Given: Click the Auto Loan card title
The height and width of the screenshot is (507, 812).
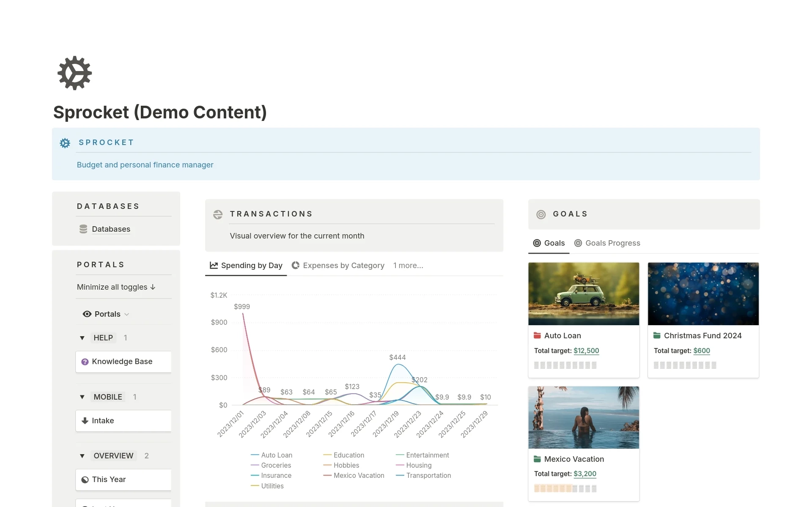Looking at the screenshot, I should 562,336.
